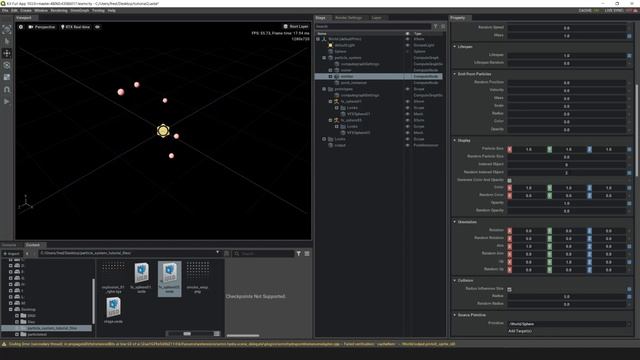
Task: Collapse the Display property section
Action: [x=455, y=140]
